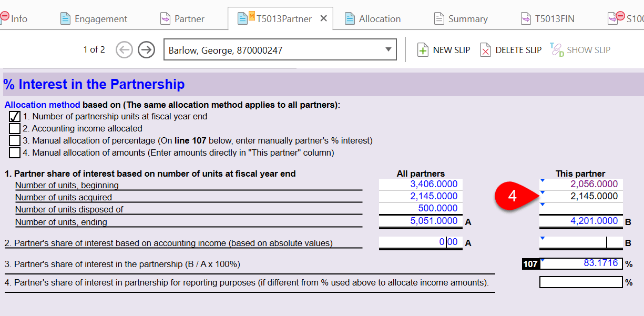This screenshot has height=316, width=644.
Task: Click the line 107 label box
Action: [x=530, y=264]
